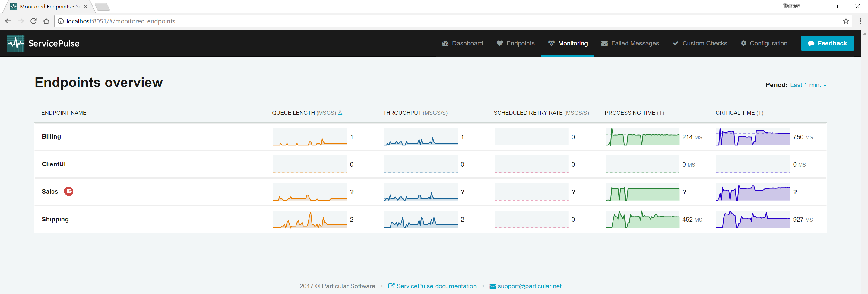
Task: Open the Chrome three-dot menu
Action: (860, 21)
